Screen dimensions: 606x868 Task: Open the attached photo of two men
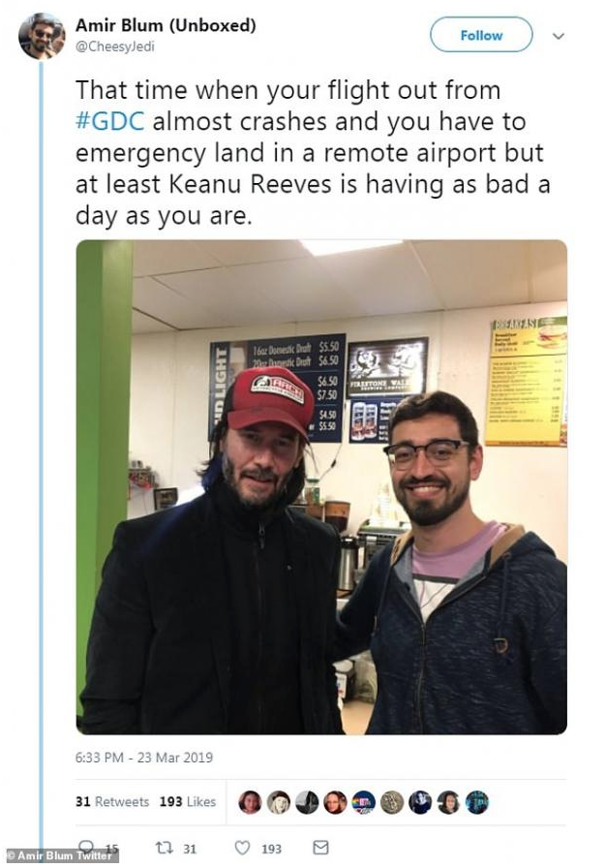coord(321,487)
